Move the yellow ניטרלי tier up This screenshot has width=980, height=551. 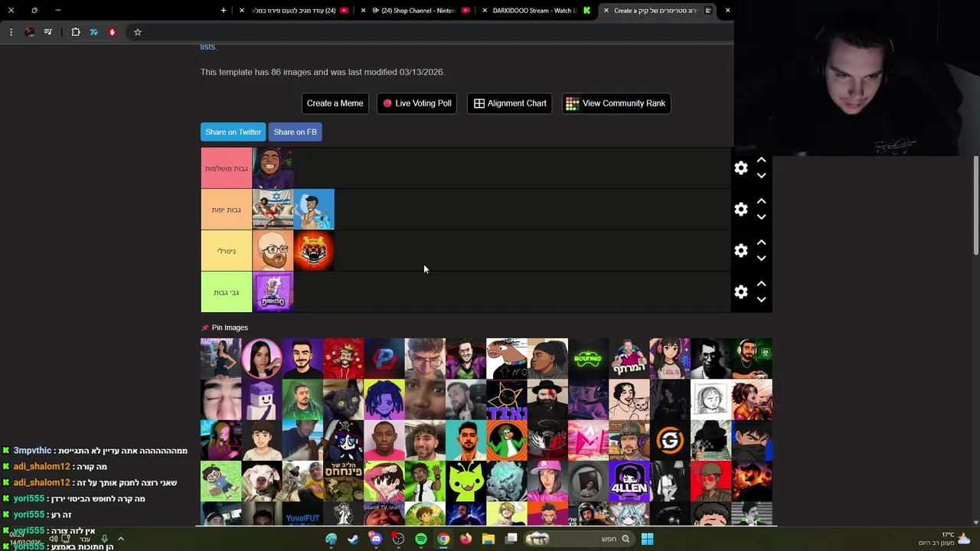761,243
